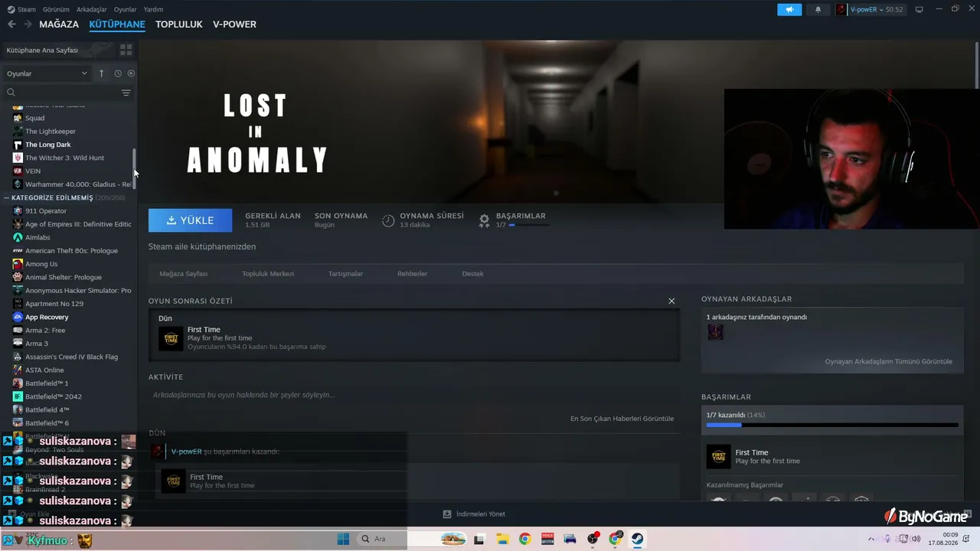Open the Arkadaşlar menu
The height and width of the screenshot is (551, 980).
coord(92,9)
